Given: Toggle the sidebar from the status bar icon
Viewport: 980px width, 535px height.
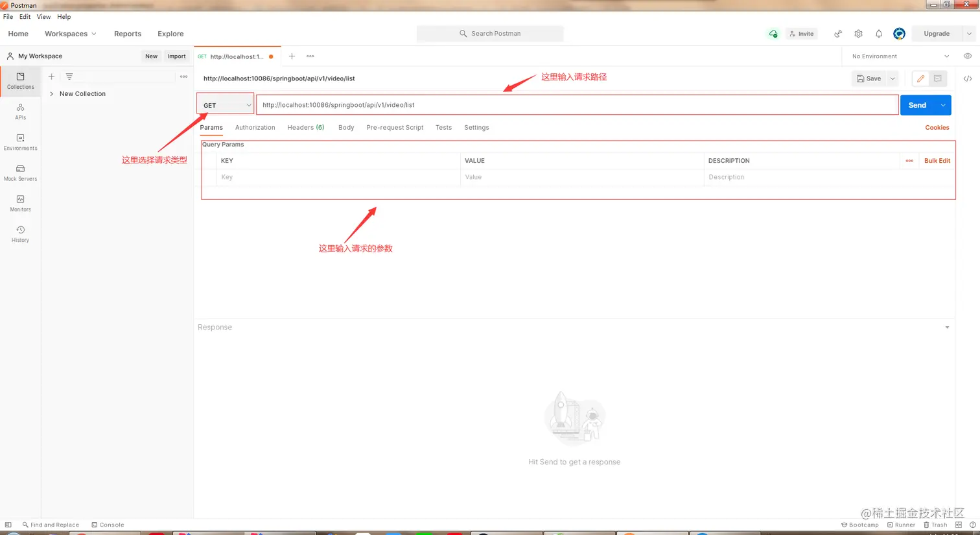Looking at the screenshot, I should coord(8,525).
